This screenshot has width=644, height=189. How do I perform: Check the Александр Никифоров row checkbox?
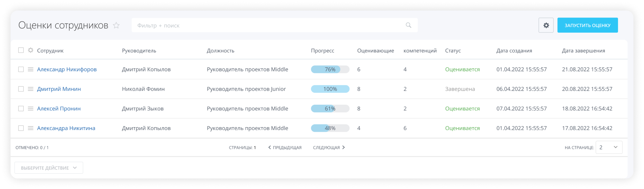tap(21, 70)
